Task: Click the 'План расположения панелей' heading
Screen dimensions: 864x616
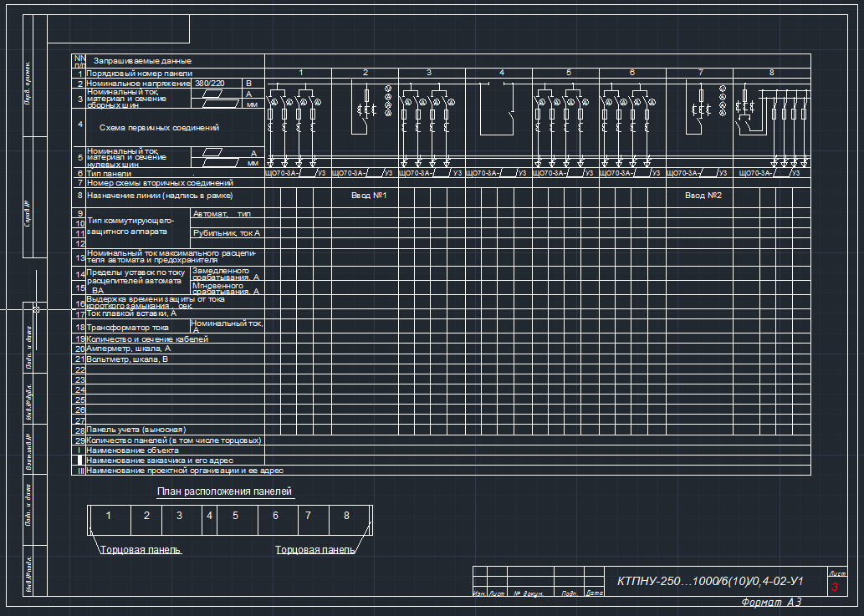Action: point(225,491)
